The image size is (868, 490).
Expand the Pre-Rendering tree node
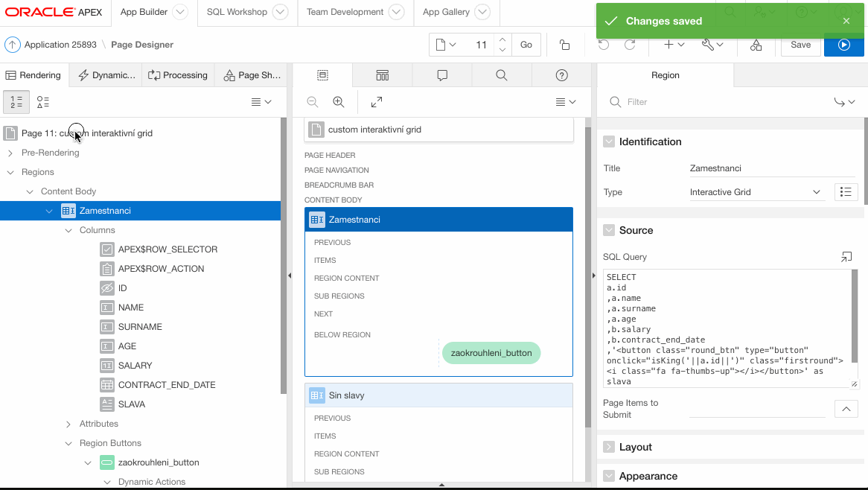[10, 153]
